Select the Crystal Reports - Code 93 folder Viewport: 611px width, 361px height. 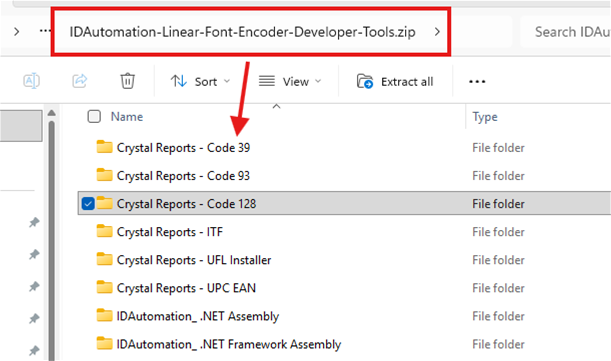(x=184, y=176)
